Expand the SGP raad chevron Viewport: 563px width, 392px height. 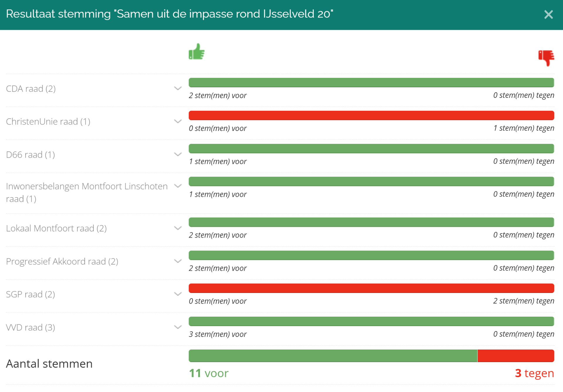pos(178,294)
